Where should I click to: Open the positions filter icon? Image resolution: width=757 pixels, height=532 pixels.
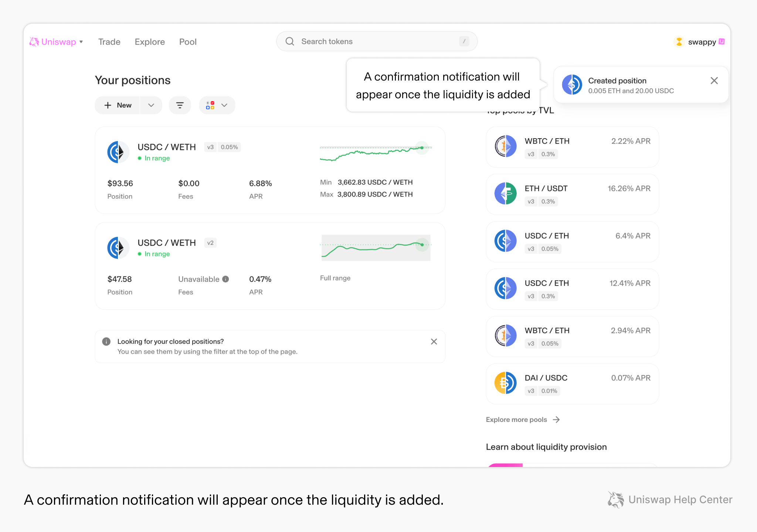[x=180, y=105]
